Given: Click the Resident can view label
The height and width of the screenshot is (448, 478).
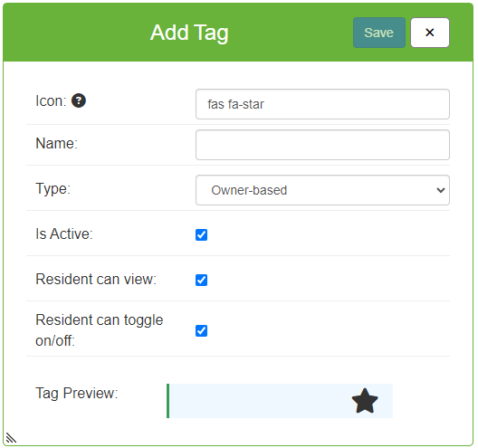Looking at the screenshot, I should [96, 279].
